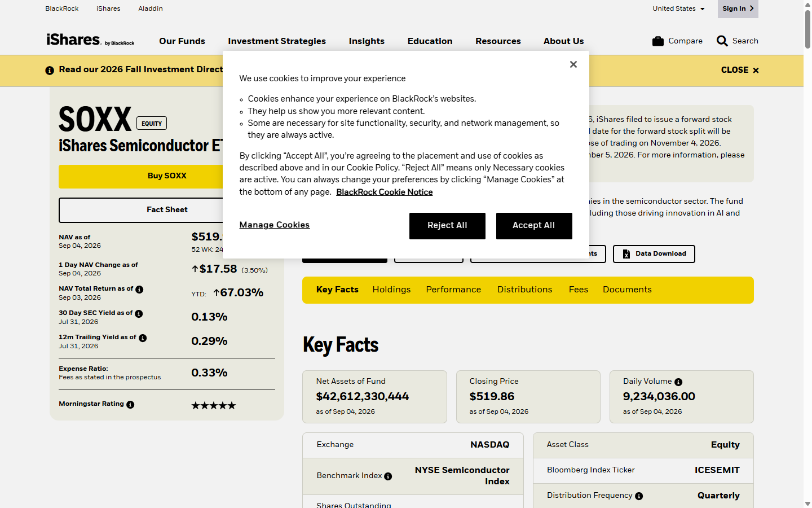The image size is (812, 508).
Task: Click the info icon beside Daily Volume
Action: coord(678,382)
